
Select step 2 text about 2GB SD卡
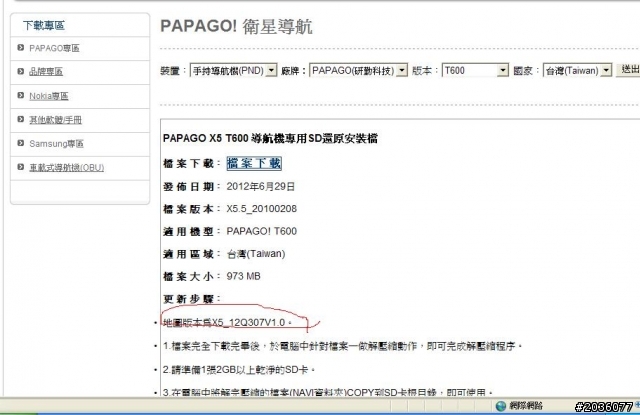pyautogui.click(x=239, y=370)
